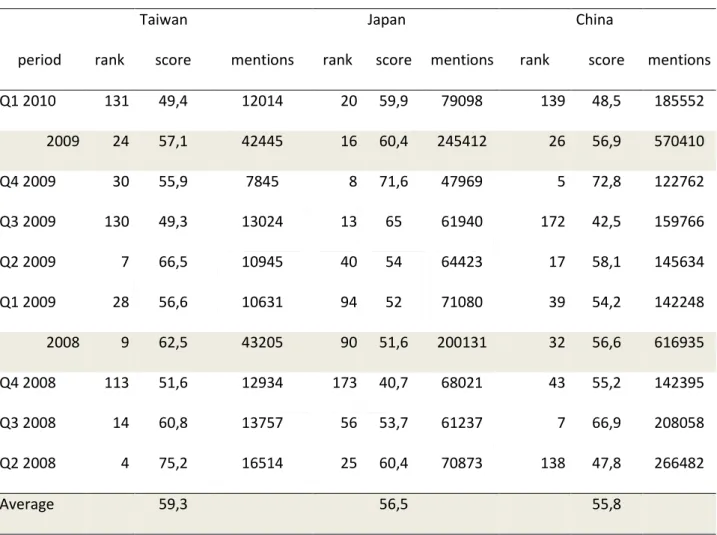The width and height of the screenshot is (717, 535).
Task: Click Japan mentions value 79098
Action: (462, 101)
